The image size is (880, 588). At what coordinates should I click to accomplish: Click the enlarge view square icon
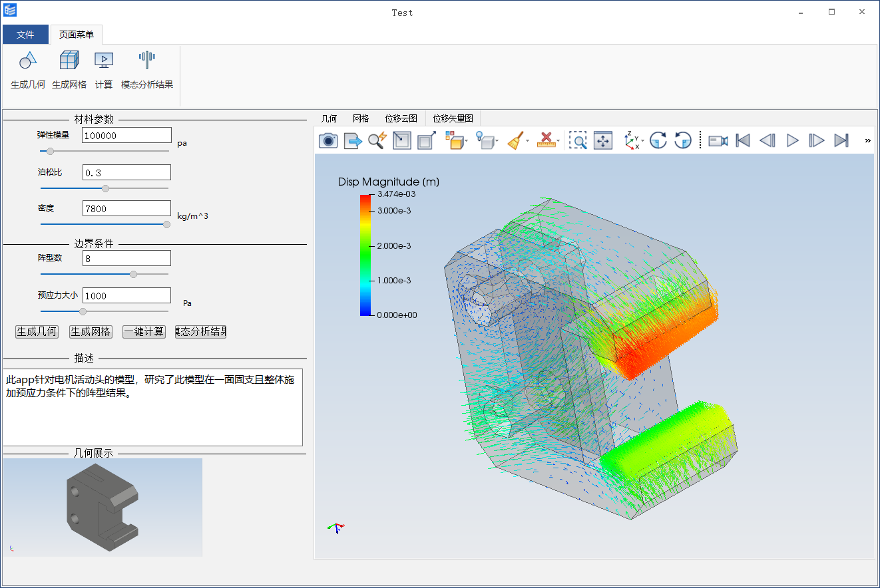point(427,140)
